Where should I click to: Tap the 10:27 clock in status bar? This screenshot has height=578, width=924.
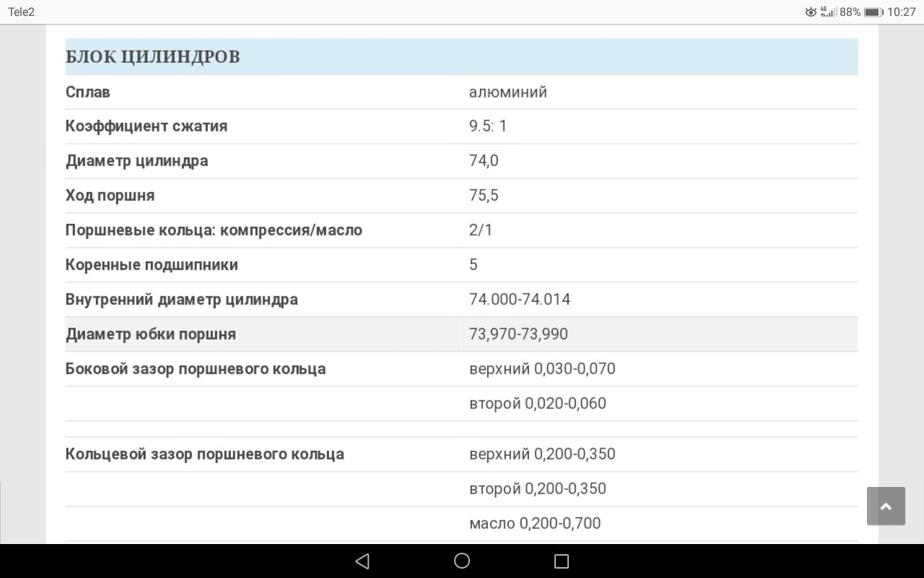tap(901, 12)
